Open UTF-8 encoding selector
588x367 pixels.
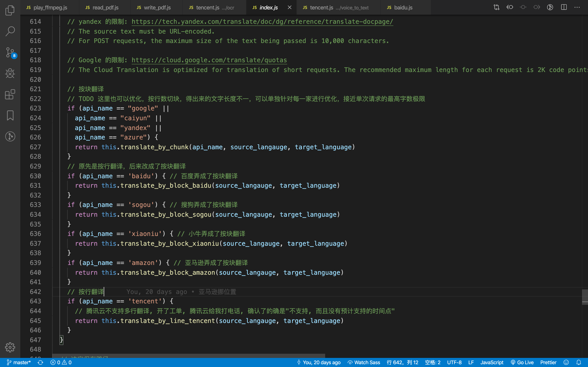[454, 362]
